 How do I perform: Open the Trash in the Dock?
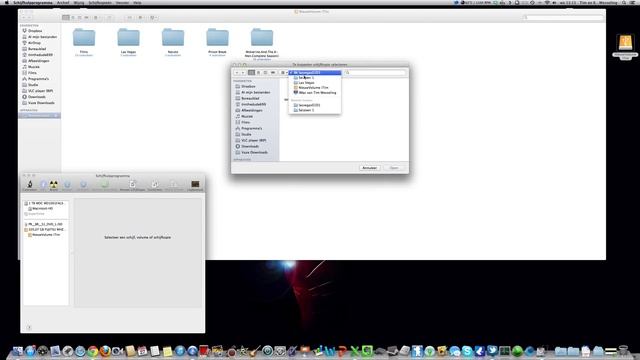[x=623, y=351]
